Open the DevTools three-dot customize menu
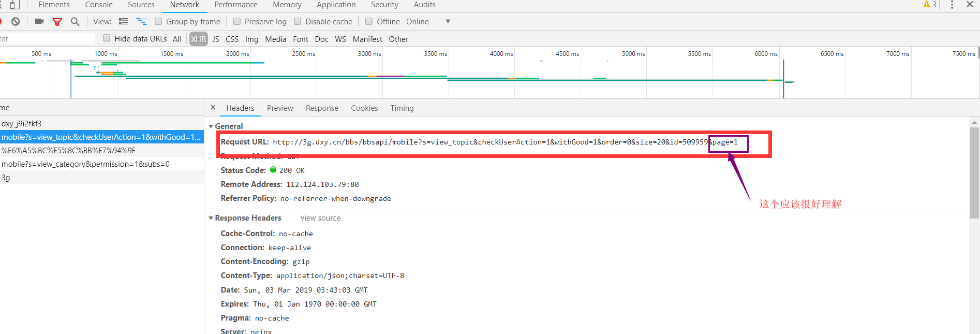Image resolution: width=980 pixels, height=334 pixels. pyautogui.click(x=952, y=4)
